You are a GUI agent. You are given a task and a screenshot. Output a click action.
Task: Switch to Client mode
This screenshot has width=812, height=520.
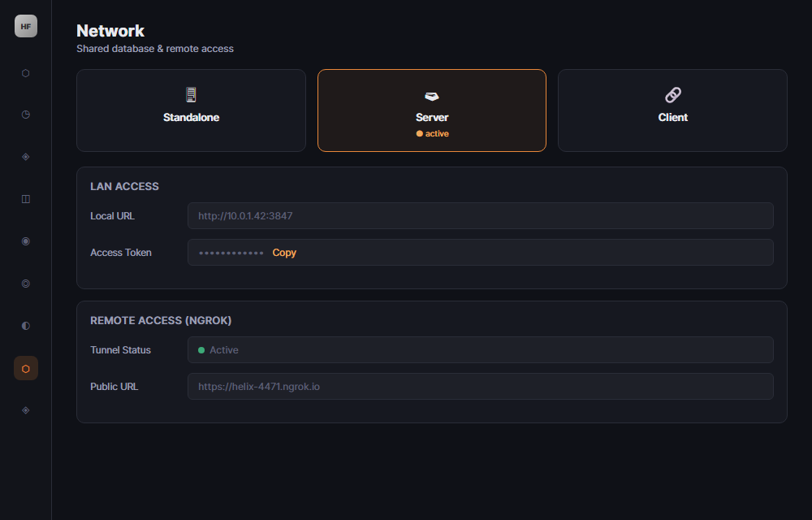(x=672, y=110)
